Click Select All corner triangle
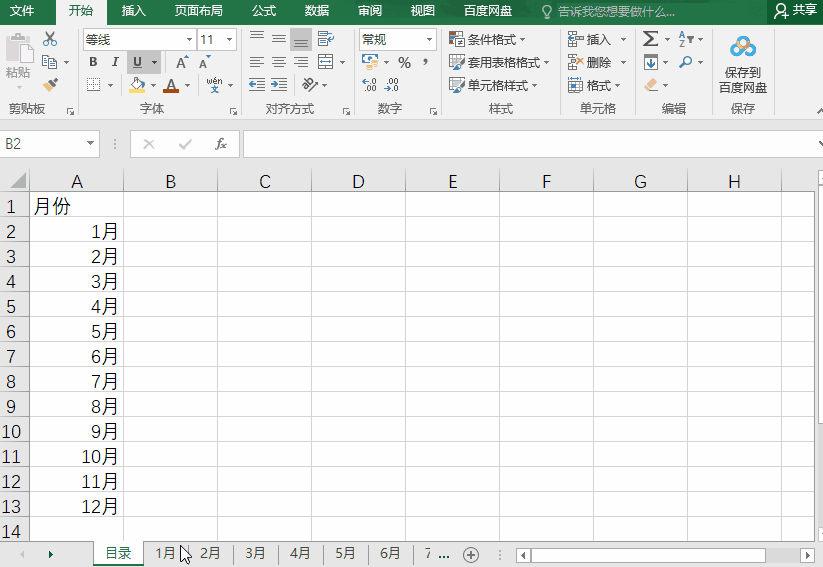 16,181
